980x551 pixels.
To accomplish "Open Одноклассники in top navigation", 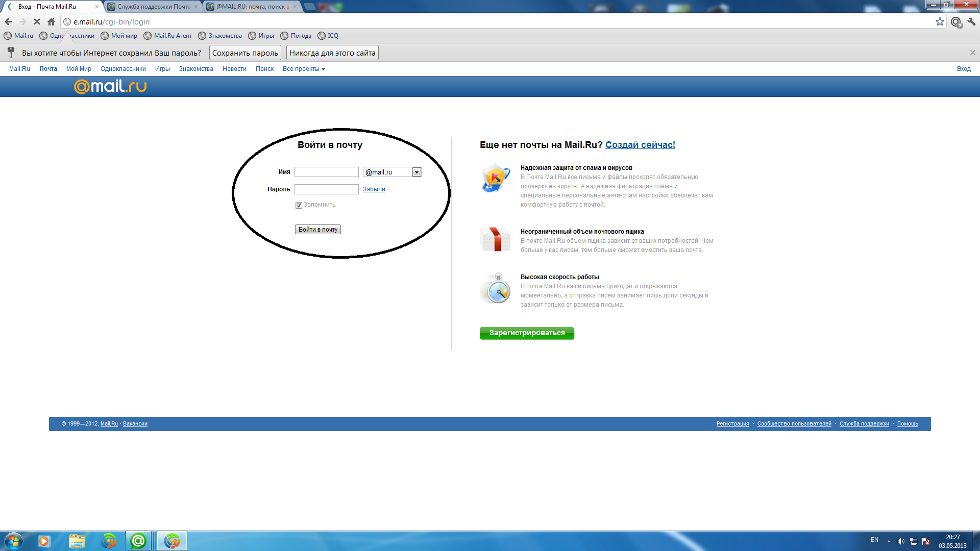I will pyautogui.click(x=123, y=69).
